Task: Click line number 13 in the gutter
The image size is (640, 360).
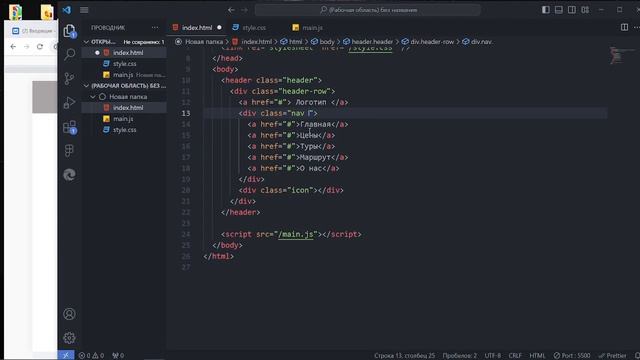Action: 186,113
